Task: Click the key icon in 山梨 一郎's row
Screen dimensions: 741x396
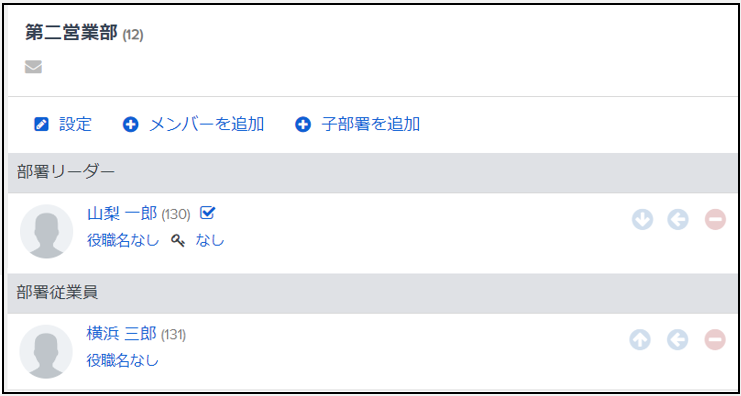Action: (x=178, y=241)
